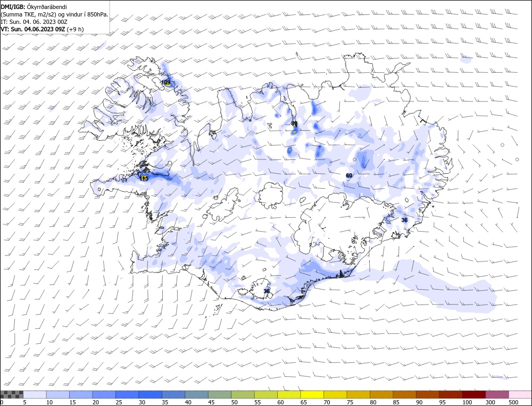Choose the 25–30 legend color swatch
Viewport: 532px width, 406px height.
(127, 394)
